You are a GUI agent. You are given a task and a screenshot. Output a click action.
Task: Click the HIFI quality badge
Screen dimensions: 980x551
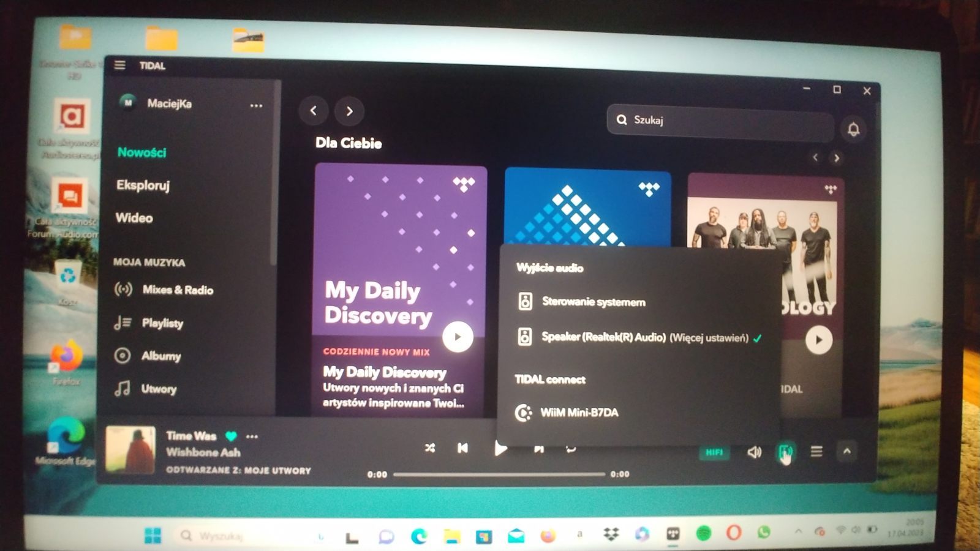pos(714,452)
